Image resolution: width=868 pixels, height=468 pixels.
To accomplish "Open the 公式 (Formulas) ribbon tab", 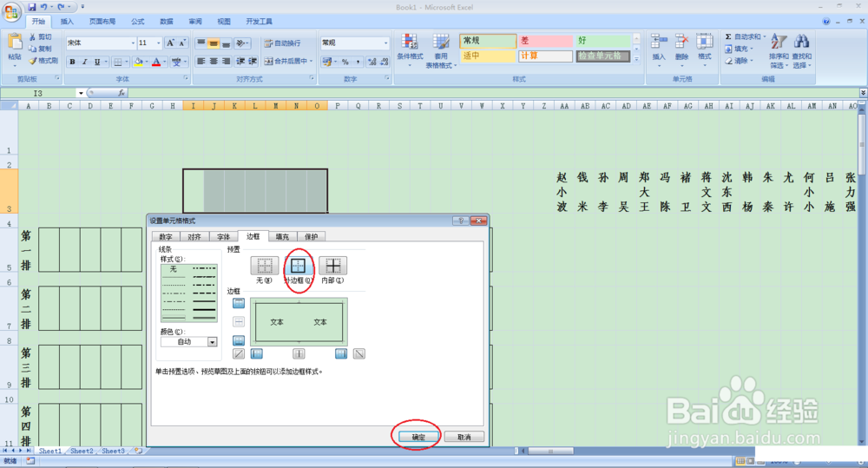I will [138, 22].
